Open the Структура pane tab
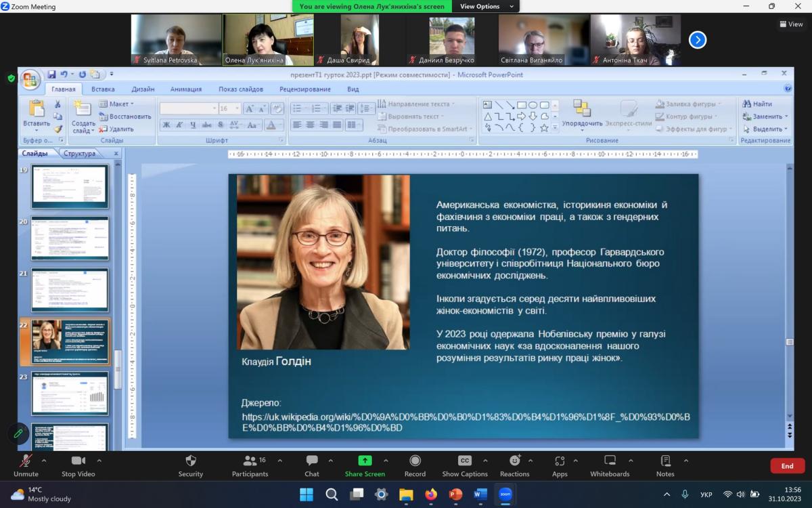Image resolution: width=812 pixels, height=508 pixels. click(x=80, y=154)
